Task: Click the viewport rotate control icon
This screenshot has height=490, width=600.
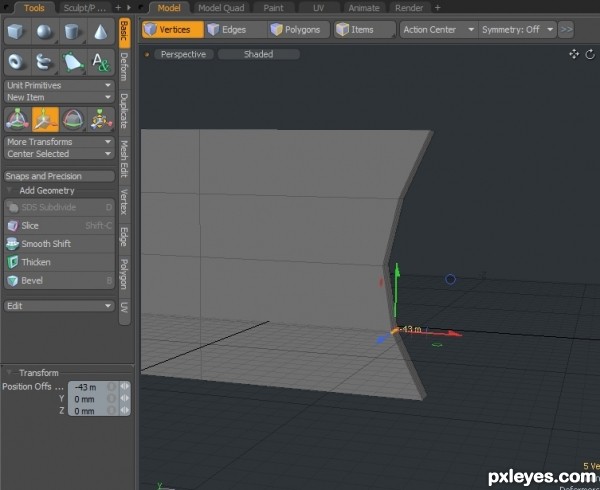Action: point(590,54)
